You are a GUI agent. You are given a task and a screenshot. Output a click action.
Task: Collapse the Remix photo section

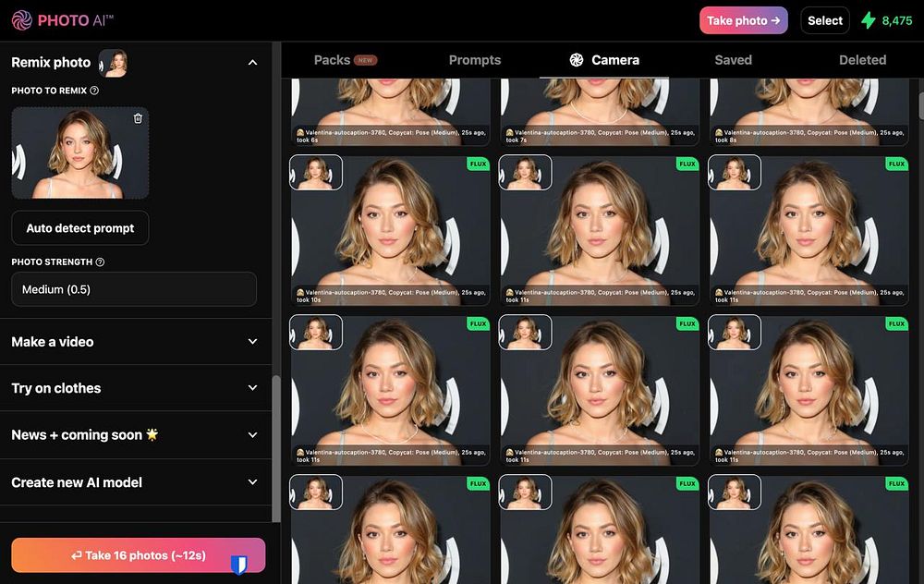[x=253, y=63]
